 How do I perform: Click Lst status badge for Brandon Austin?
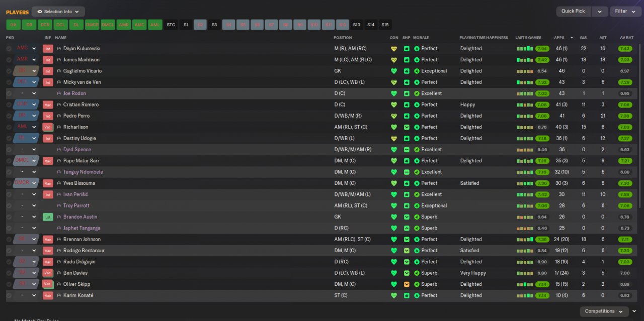coord(48,217)
